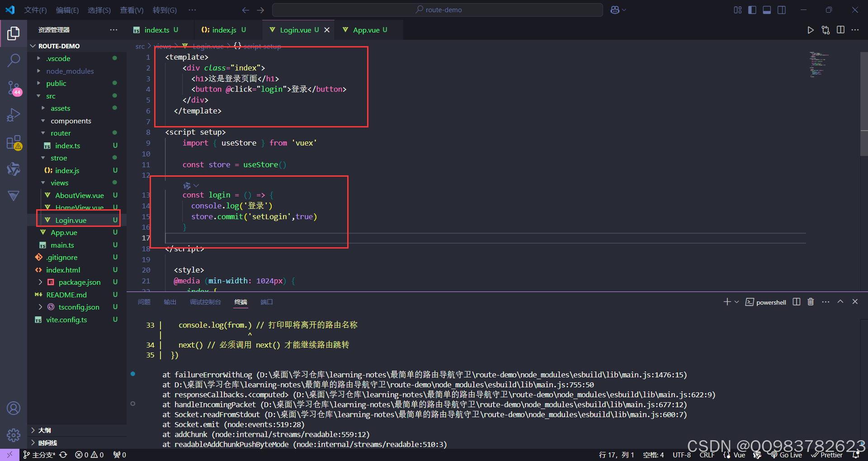Screen dimensions: 868x461
Task: Click sync changes icon in status bar
Action: coord(63,455)
